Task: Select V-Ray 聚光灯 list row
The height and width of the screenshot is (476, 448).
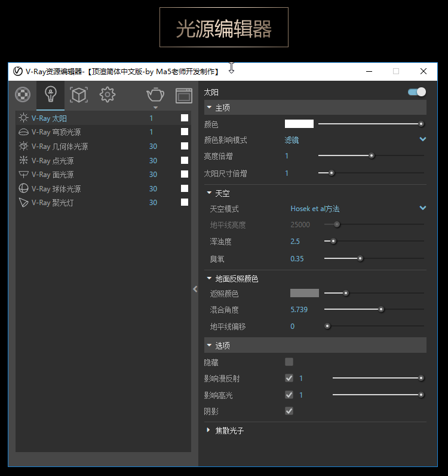Action: [x=103, y=203]
